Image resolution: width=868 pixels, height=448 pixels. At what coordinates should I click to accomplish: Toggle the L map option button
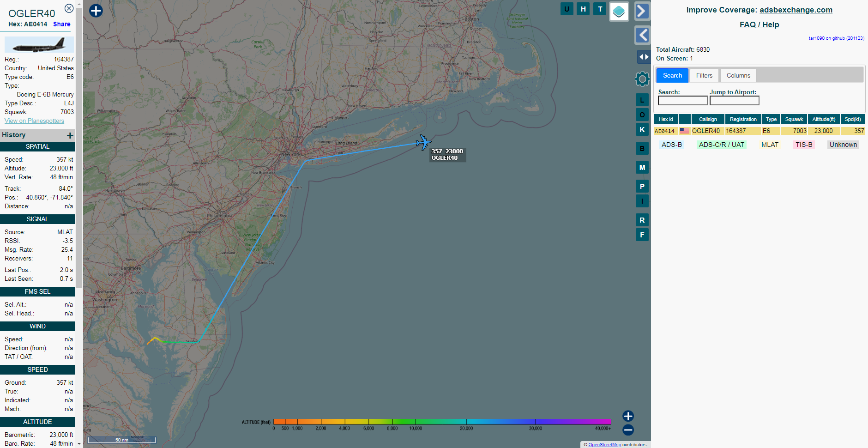[642, 100]
